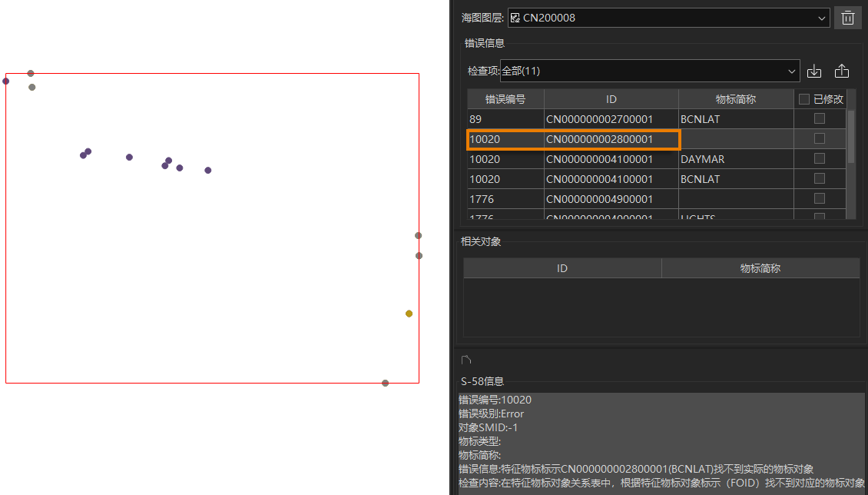Select the 1776 row CN000000004900001
This screenshot has width=868, height=495.
599,199
